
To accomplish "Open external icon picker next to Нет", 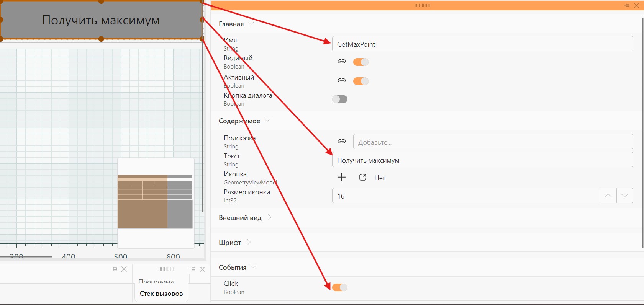I will [x=363, y=177].
